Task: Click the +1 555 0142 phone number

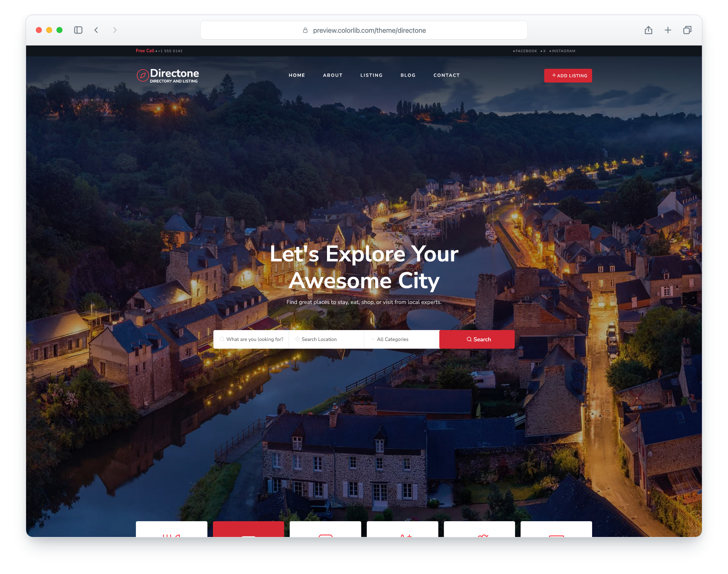Action: click(170, 51)
